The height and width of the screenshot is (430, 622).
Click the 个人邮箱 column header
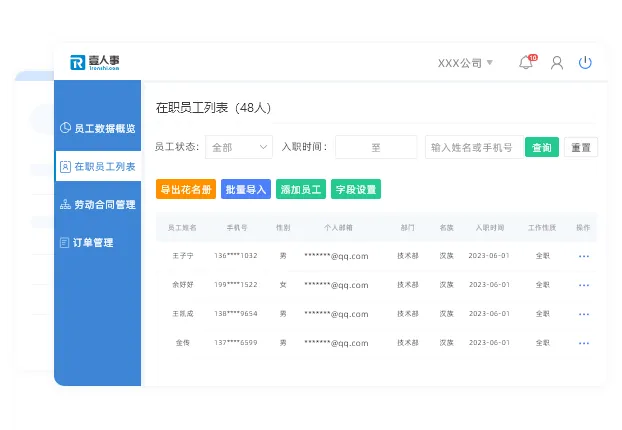click(x=338, y=227)
